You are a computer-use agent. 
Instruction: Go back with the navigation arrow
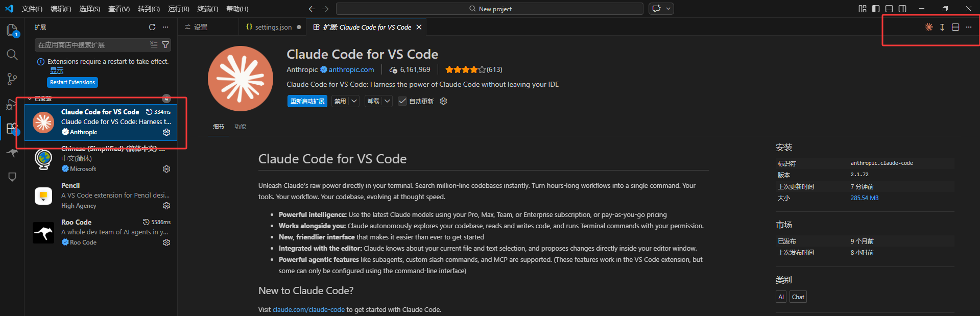tap(312, 9)
